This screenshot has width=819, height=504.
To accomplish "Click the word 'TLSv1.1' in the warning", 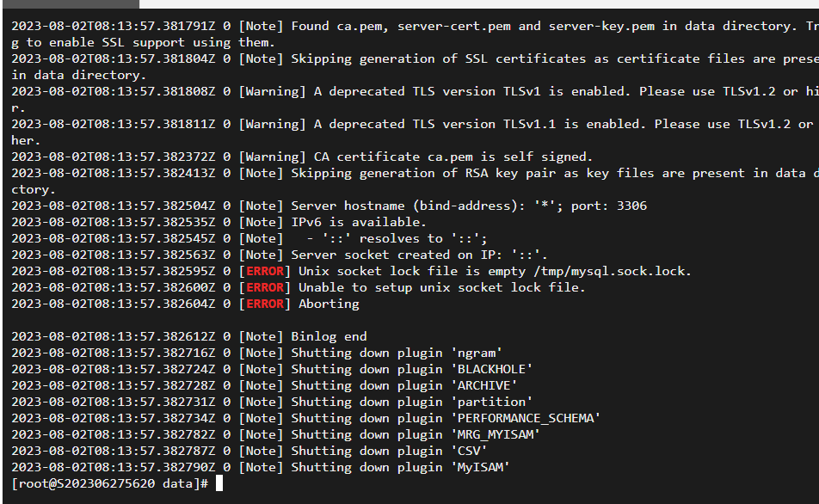I will [529, 125].
